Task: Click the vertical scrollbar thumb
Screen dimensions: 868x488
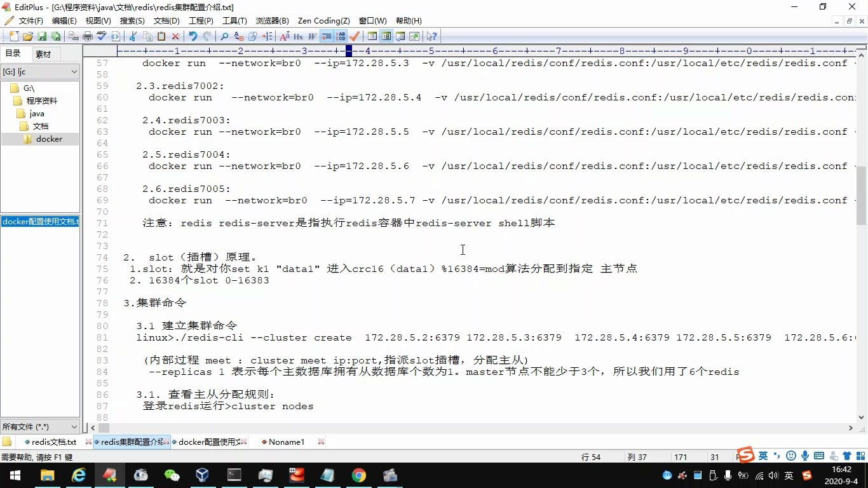Action: pos(862,195)
